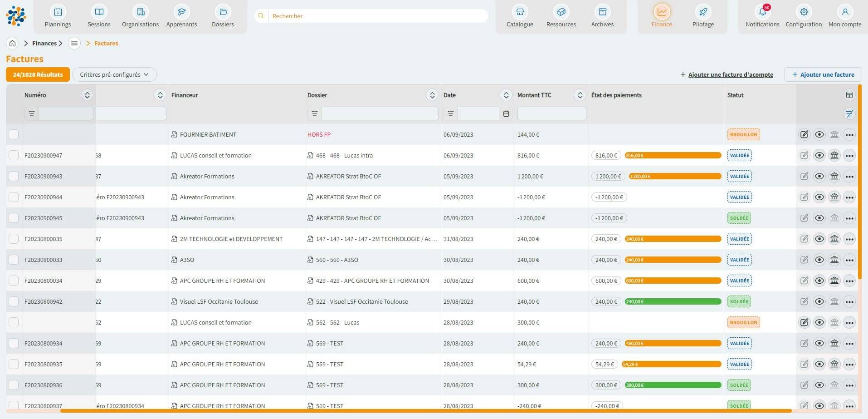Toggle sorting on Montant TTC column
This screenshot has height=419, width=868.
(580, 95)
